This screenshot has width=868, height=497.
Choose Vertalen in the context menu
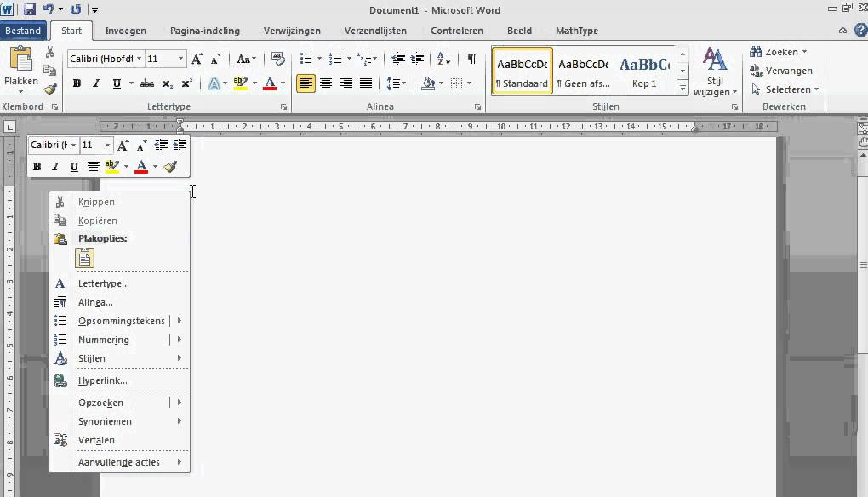[x=120, y=441]
